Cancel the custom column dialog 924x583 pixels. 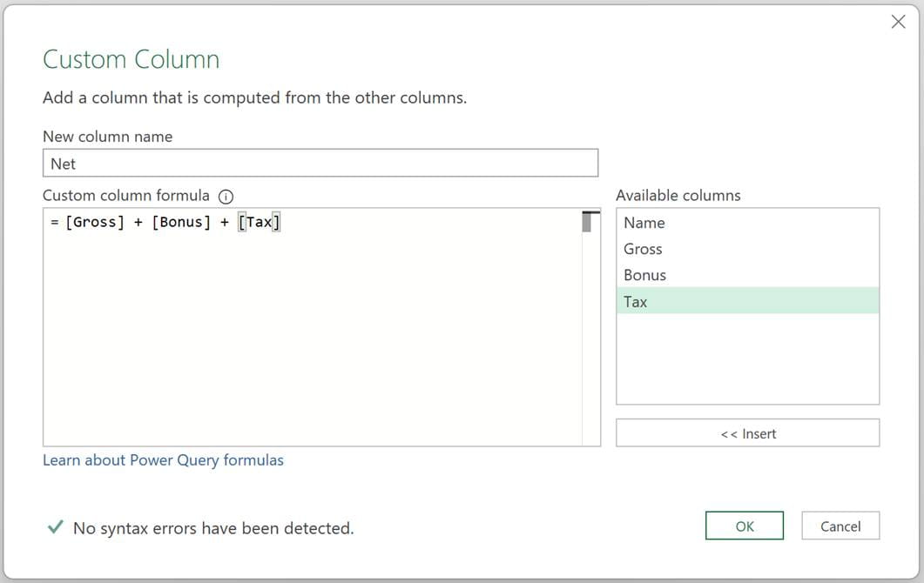tap(840, 526)
